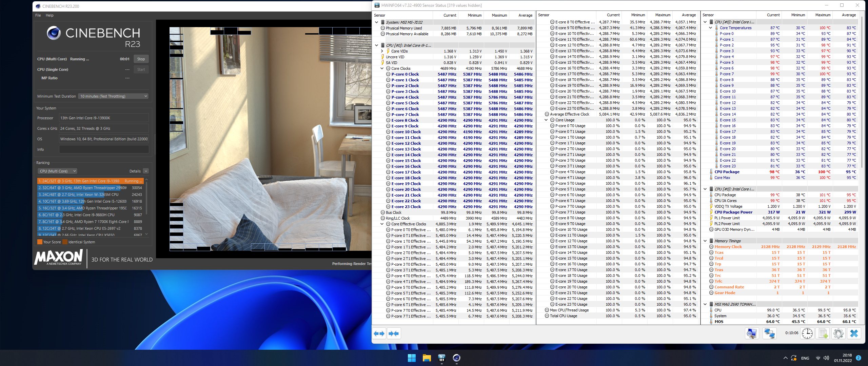Image resolution: width=868 pixels, height=366 pixels.
Task: Expand the Core VIDs tree node
Action: point(382,51)
